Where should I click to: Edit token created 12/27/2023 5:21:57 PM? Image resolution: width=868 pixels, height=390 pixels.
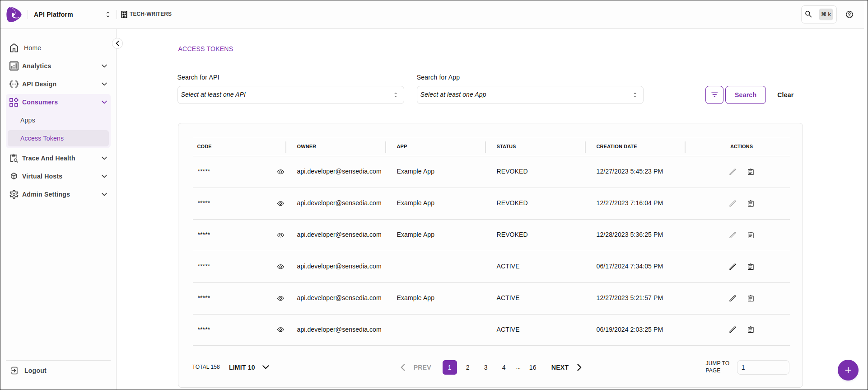(733, 298)
